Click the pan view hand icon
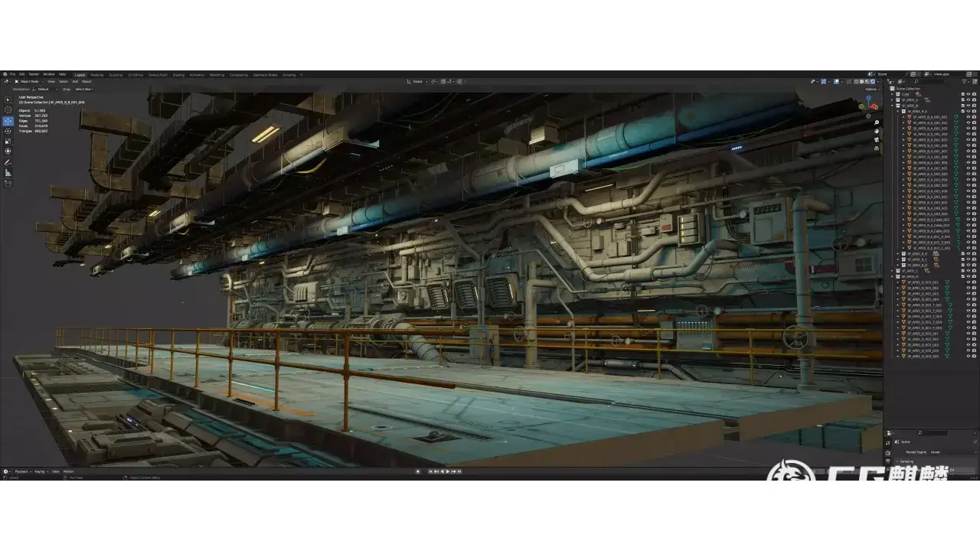This screenshot has width=980, height=551. click(x=877, y=132)
